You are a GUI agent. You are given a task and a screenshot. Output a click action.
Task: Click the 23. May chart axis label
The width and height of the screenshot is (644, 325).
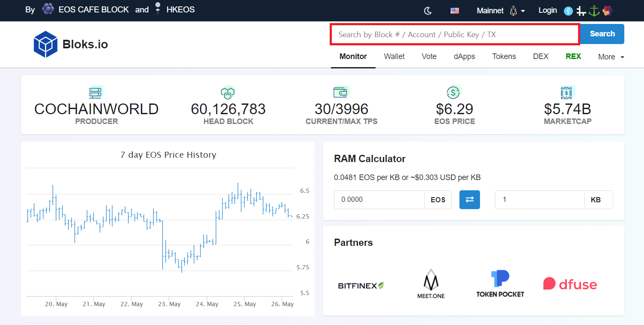[x=169, y=304]
